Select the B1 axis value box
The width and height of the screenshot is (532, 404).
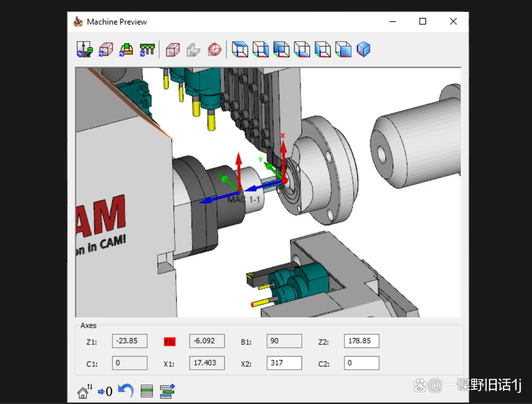click(x=284, y=341)
